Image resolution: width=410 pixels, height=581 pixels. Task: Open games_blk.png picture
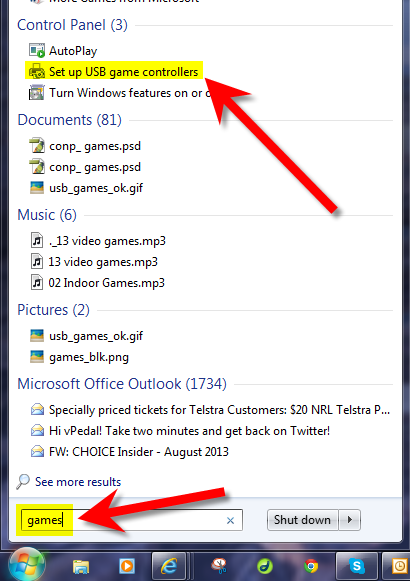[x=79, y=357]
